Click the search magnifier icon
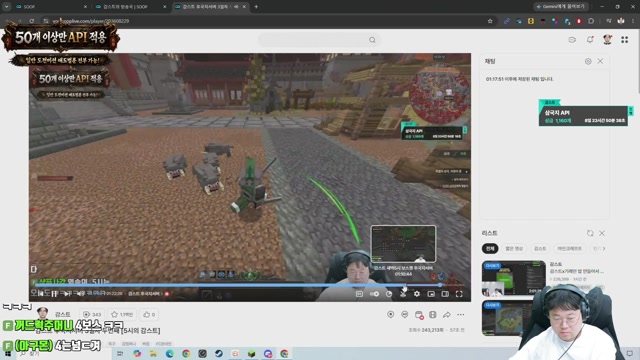This screenshot has height=360, width=640. pos(372,40)
